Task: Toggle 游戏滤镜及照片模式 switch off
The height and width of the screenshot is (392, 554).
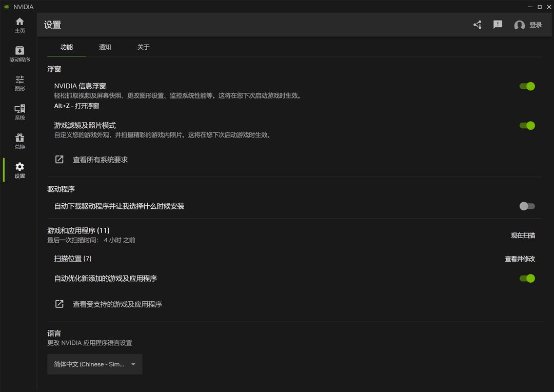Action: 527,126
